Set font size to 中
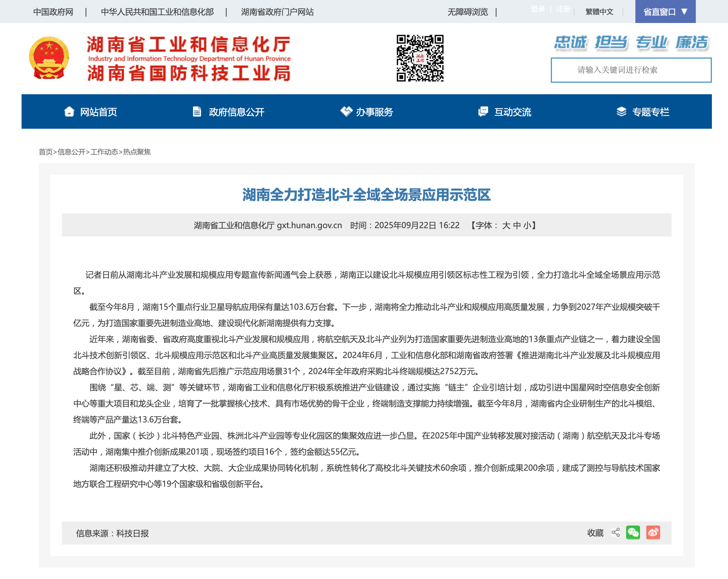The width and height of the screenshot is (728, 579). tap(517, 225)
